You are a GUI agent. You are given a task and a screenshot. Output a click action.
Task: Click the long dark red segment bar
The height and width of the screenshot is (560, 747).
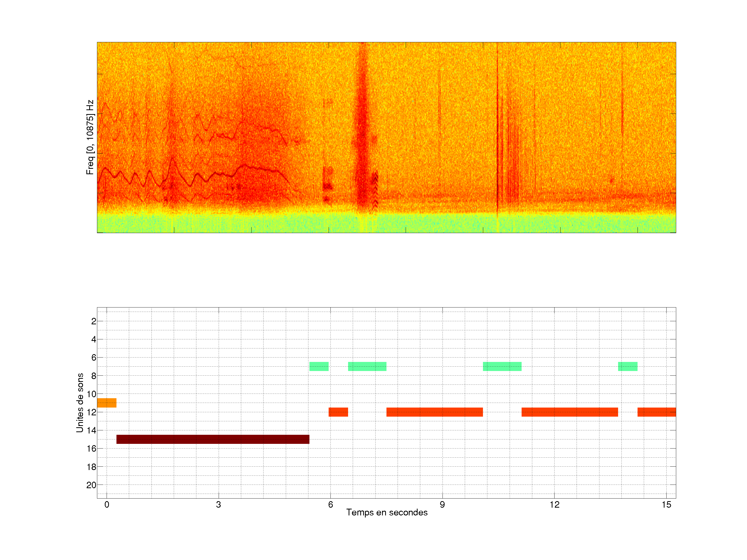213,439
